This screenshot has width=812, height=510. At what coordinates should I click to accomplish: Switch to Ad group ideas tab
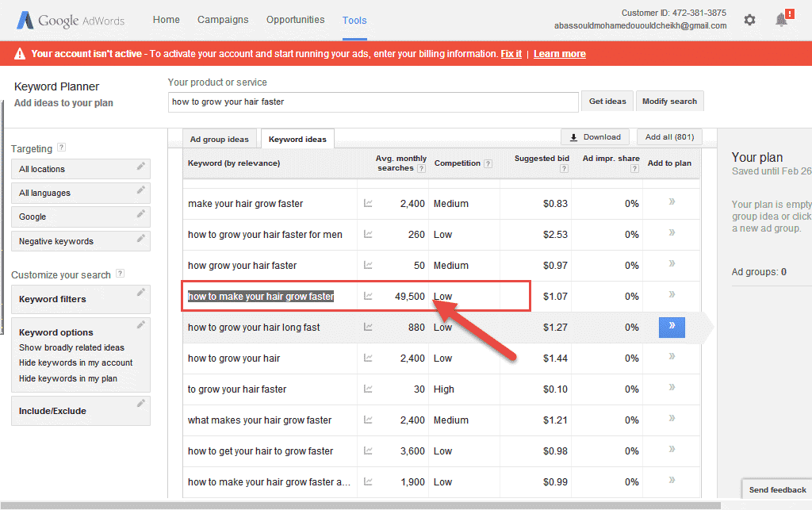[x=219, y=140]
